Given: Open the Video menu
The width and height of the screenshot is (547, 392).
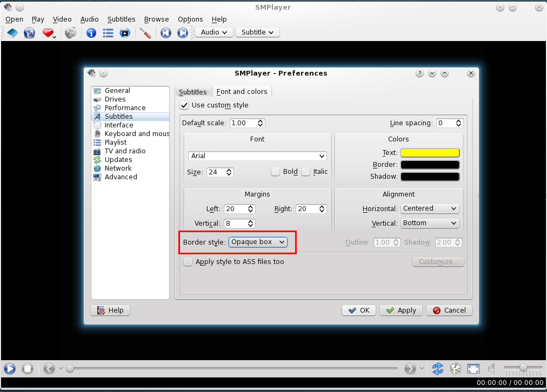Looking at the screenshot, I should point(62,19).
